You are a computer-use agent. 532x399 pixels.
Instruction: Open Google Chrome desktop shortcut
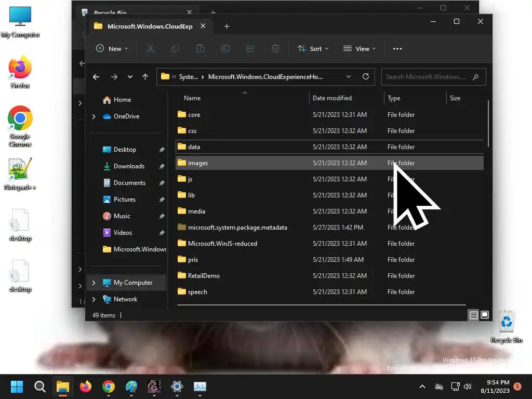click(20, 126)
